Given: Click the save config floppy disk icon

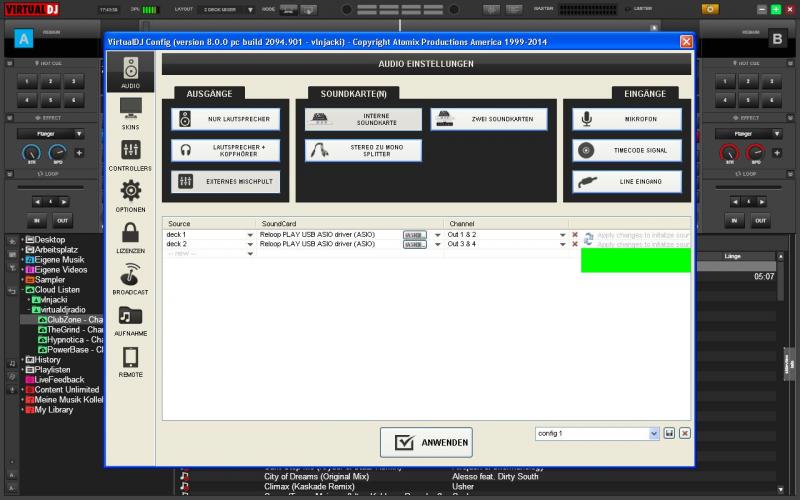Looking at the screenshot, I should (x=669, y=433).
